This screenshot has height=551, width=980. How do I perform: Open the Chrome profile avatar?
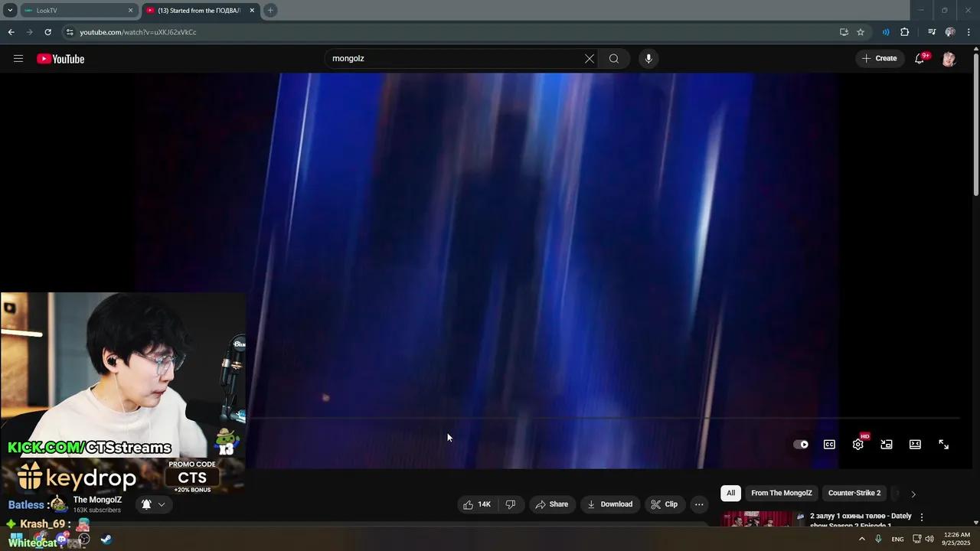[x=950, y=32]
